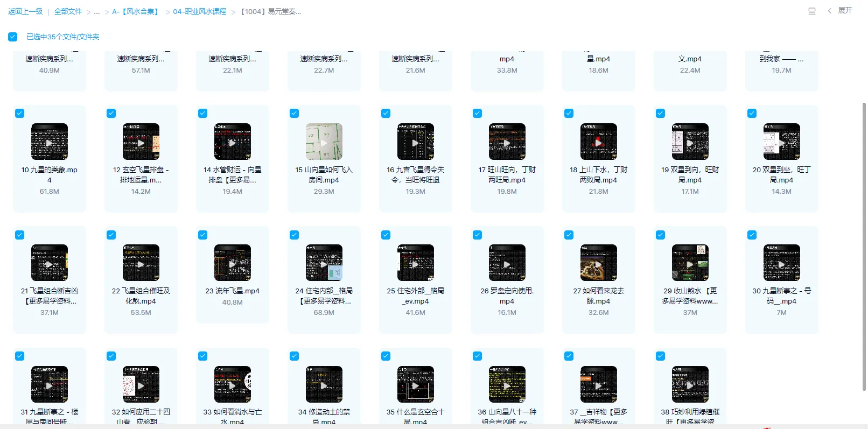Open 全部文件 breadcrumb
Image resolution: width=868 pixels, height=429 pixels.
coord(68,11)
